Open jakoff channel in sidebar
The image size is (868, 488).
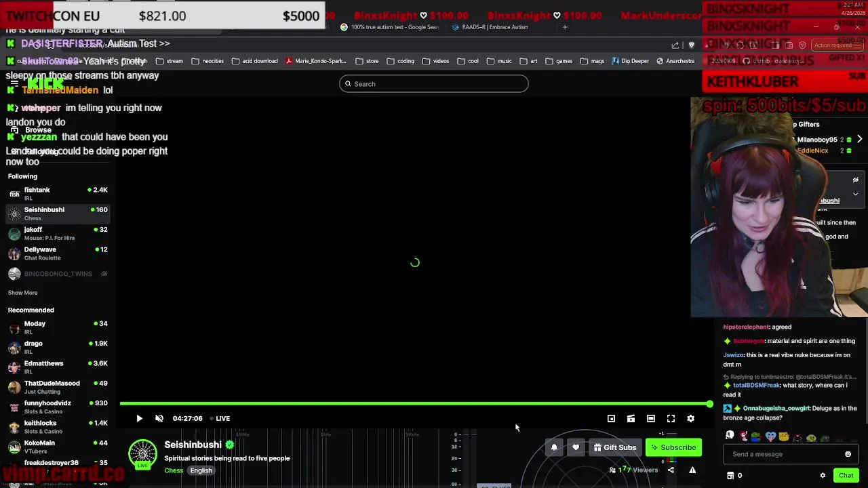point(58,233)
